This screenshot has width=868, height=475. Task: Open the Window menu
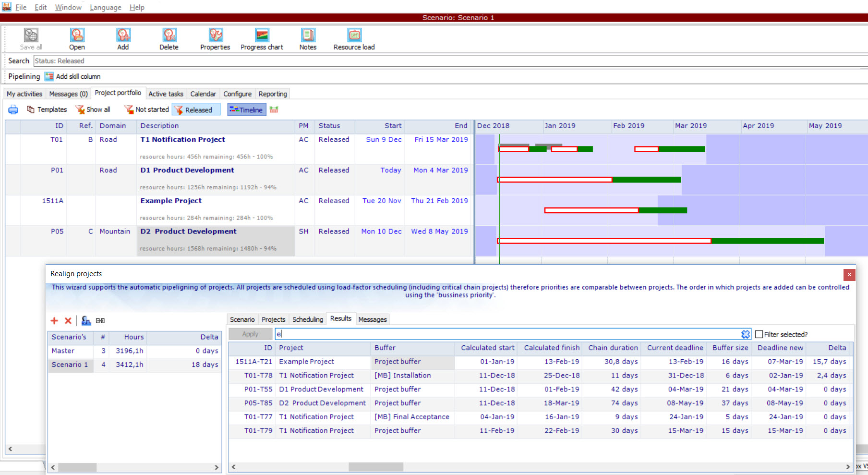pos(68,7)
